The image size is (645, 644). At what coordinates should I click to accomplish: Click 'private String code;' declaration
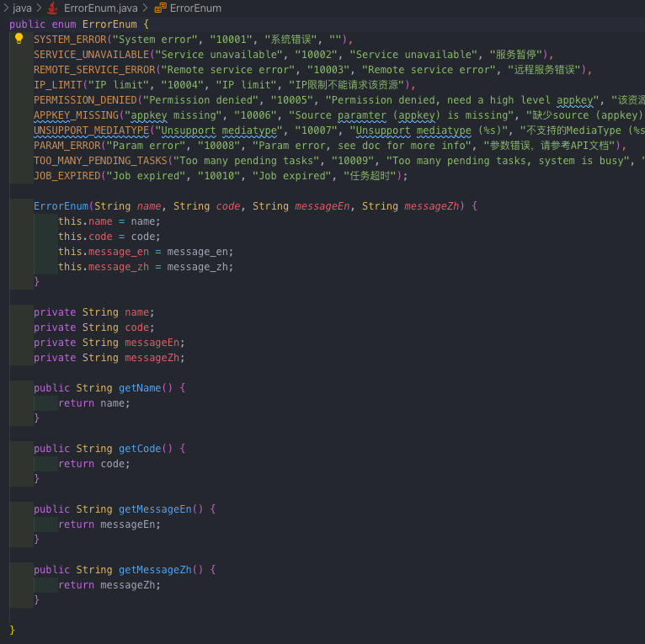coord(94,327)
